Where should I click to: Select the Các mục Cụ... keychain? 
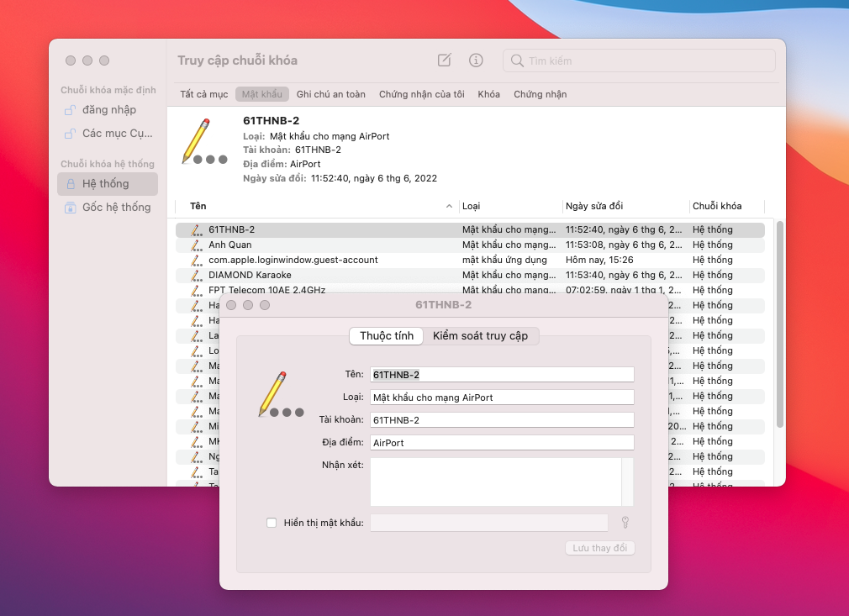pyautogui.click(x=108, y=133)
